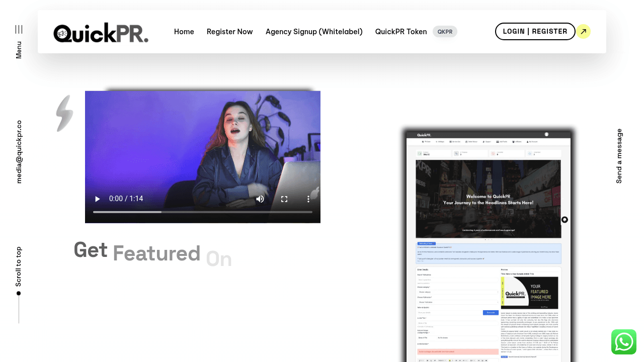Screen dimensions: 644x362
Task: Open the hamburger Menu icon
Action: click(x=19, y=29)
